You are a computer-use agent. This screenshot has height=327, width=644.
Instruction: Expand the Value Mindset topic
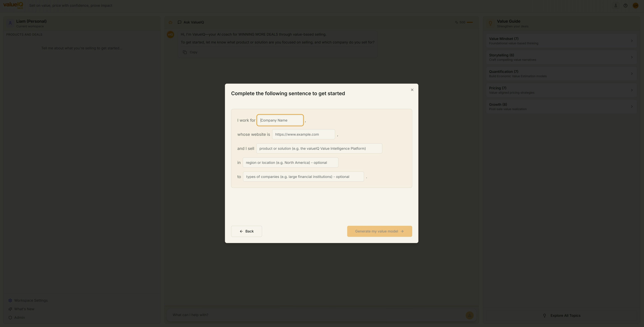[562, 40]
